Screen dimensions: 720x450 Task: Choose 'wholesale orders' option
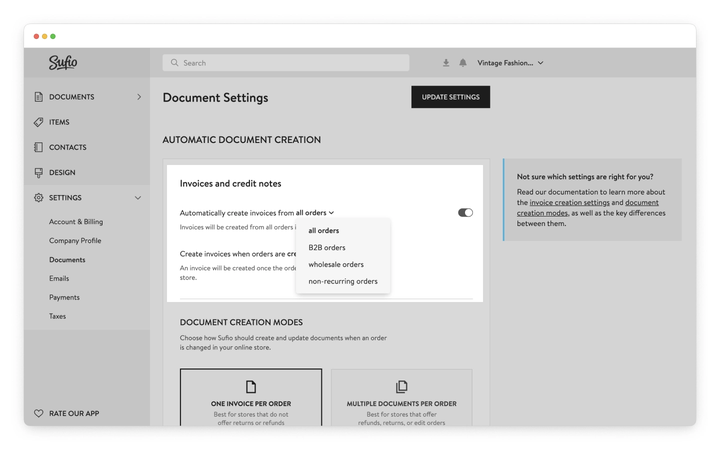tap(336, 264)
